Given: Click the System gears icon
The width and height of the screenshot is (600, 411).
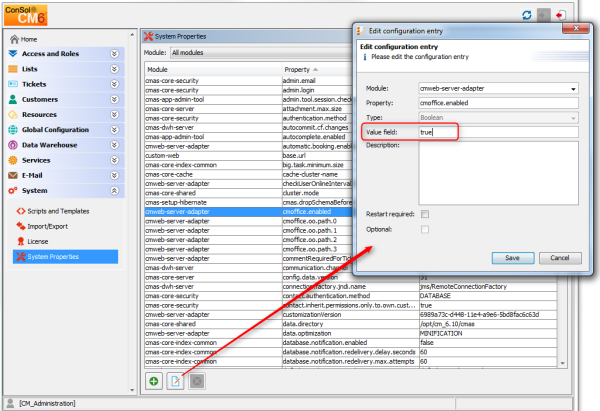Looking at the screenshot, I should point(13,191).
